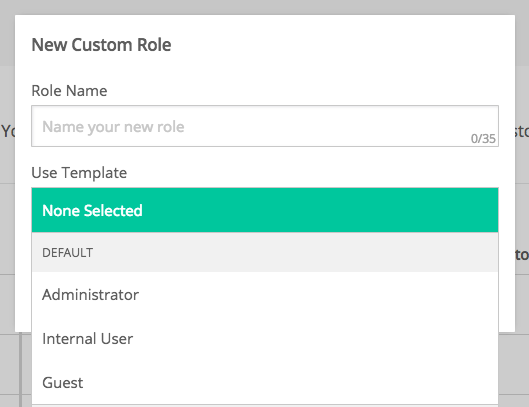Click the Name your new role placeholder

point(113,127)
